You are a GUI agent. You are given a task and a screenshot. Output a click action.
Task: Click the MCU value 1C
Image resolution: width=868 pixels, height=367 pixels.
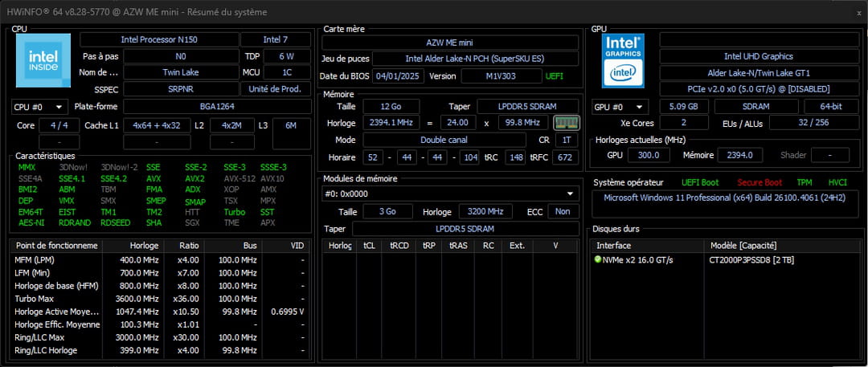(x=287, y=72)
